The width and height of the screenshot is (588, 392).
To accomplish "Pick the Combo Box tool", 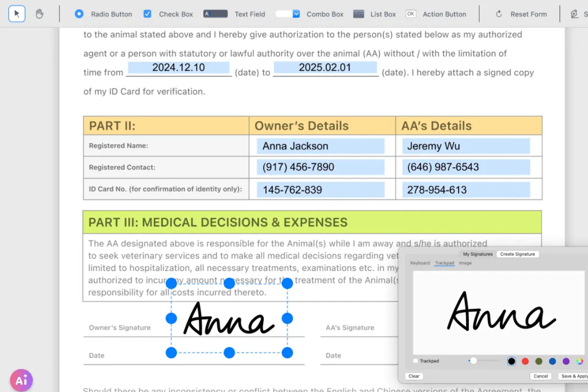I will click(310, 14).
